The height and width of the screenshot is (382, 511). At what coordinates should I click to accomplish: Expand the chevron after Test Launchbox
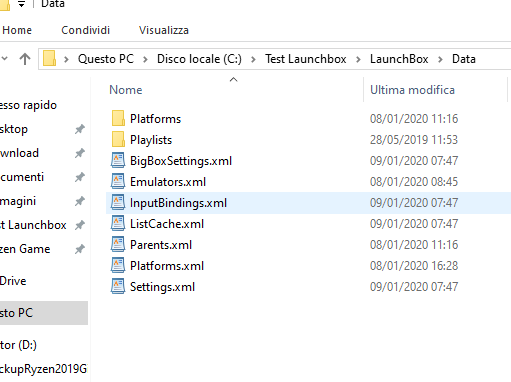(358, 59)
